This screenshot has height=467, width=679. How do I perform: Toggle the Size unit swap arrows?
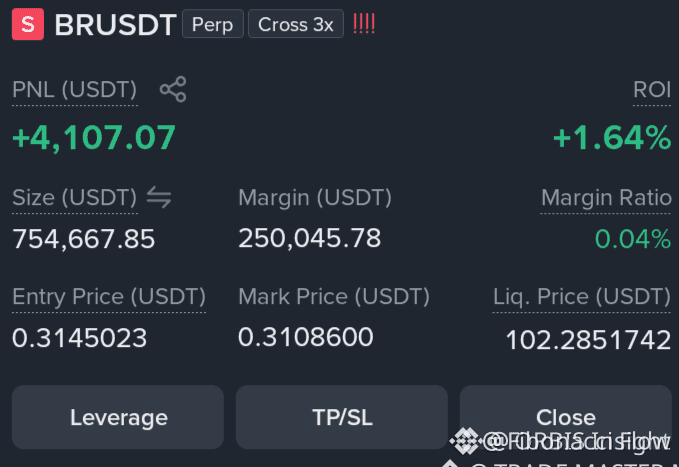pos(159,197)
